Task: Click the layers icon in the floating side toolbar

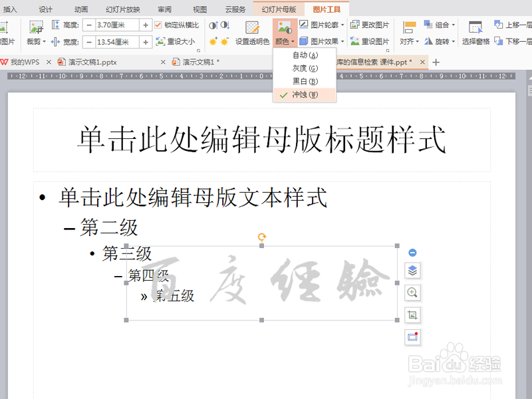Action: point(413,271)
